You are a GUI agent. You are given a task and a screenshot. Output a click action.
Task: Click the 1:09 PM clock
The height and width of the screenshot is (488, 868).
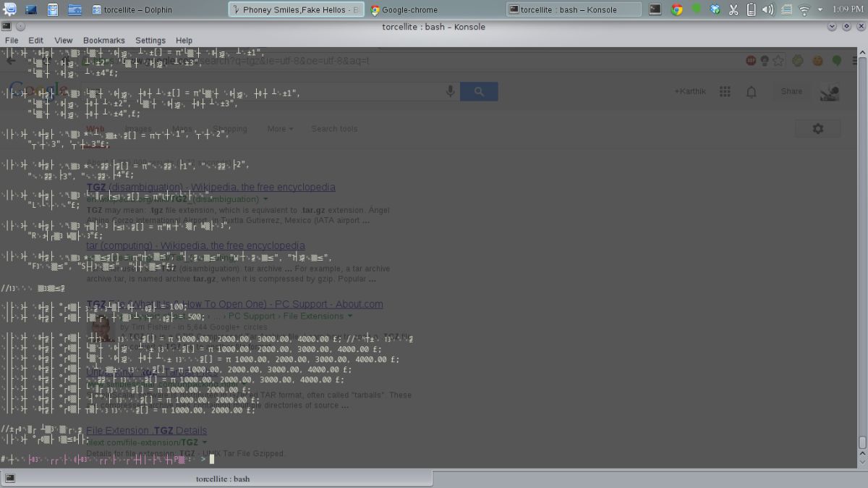click(848, 9)
